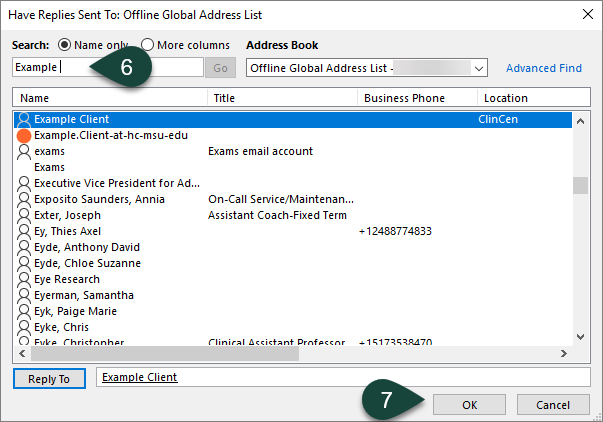603x422 pixels.
Task: Select the More columns radio button
Action: 148,45
